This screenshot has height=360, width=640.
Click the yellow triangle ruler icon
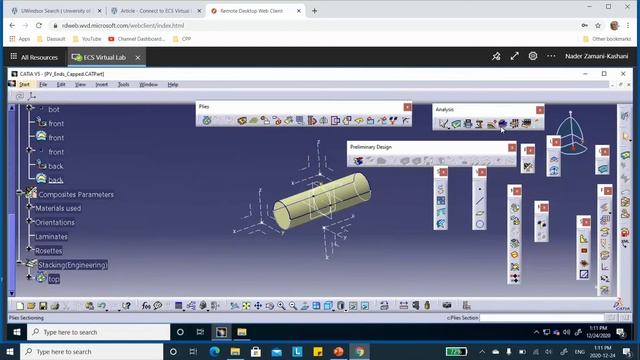tap(584, 239)
